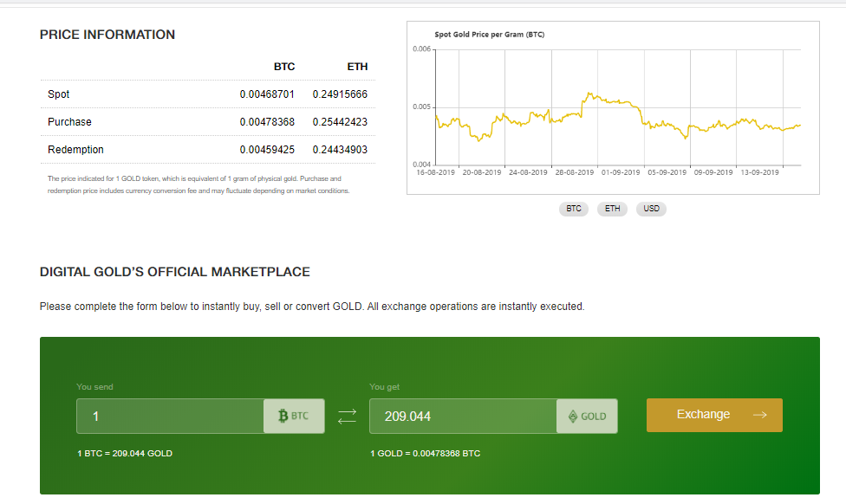Open the GOLD currency selector

click(x=587, y=416)
